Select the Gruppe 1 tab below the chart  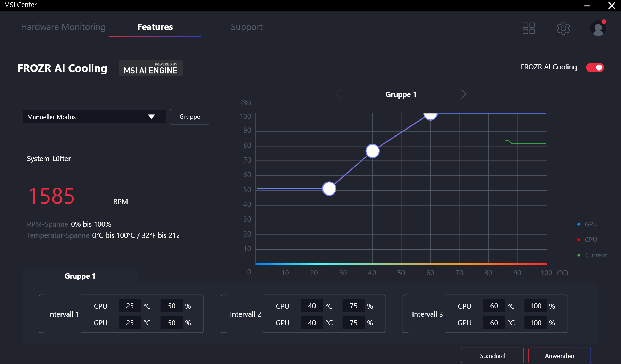click(80, 276)
